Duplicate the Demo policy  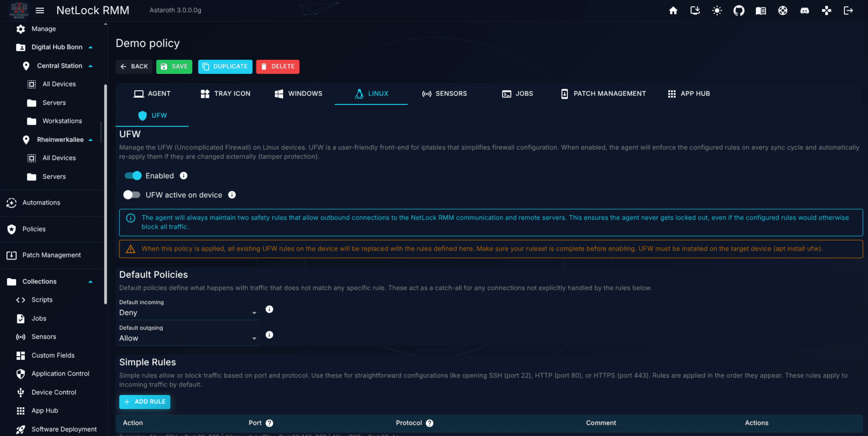225,67
